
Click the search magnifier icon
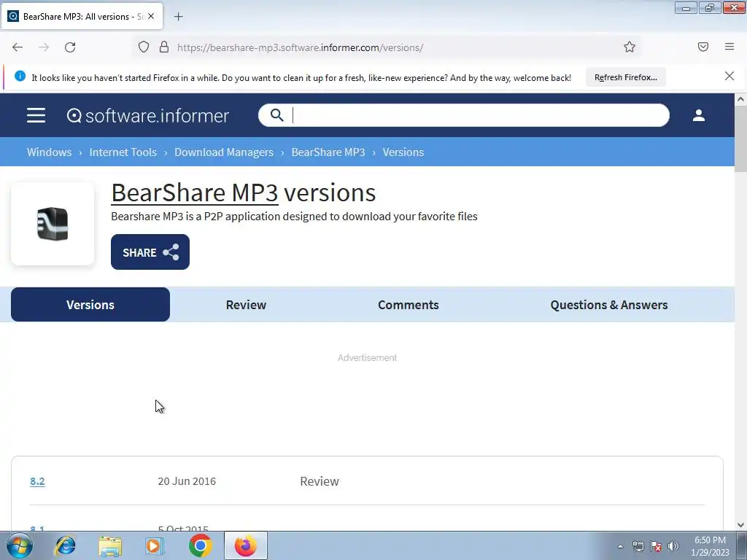pyautogui.click(x=276, y=115)
